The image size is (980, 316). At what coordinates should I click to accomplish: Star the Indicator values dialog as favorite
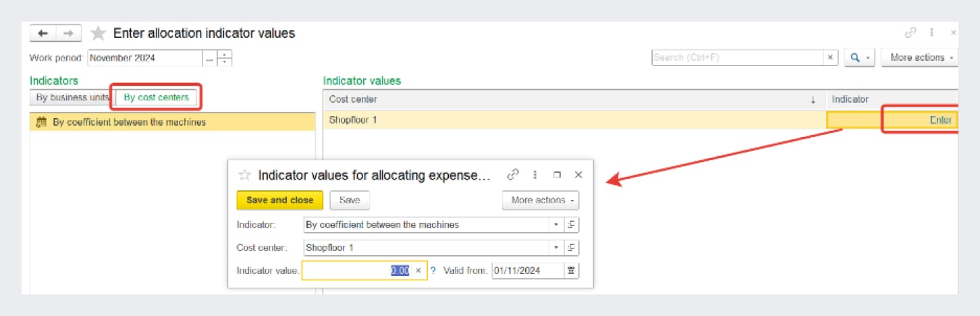(244, 176)
